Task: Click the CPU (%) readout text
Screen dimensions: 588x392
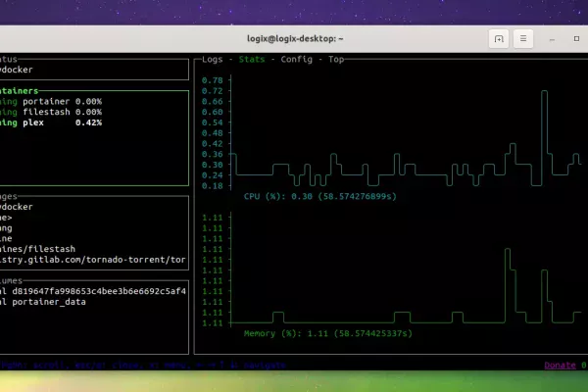Action: tap(319, 196)
